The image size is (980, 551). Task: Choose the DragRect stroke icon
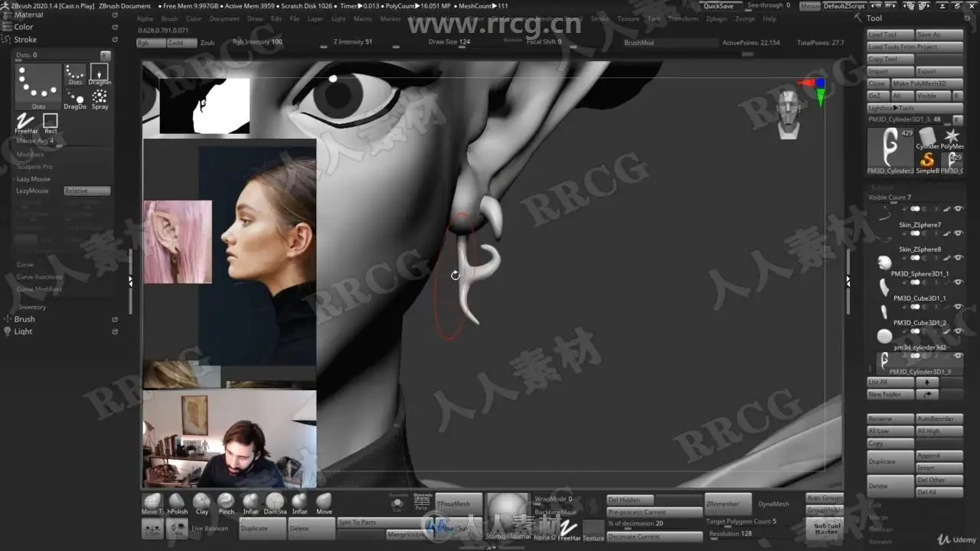[100, 74]
